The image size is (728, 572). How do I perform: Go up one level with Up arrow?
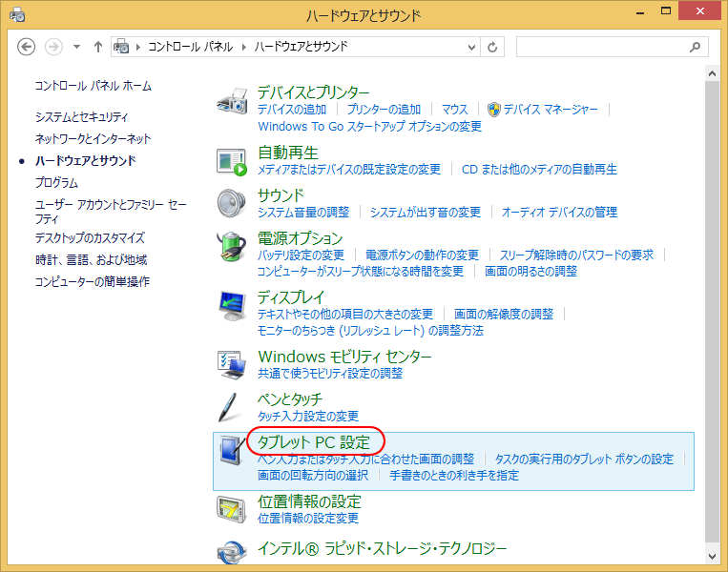(x=98, y=47)
